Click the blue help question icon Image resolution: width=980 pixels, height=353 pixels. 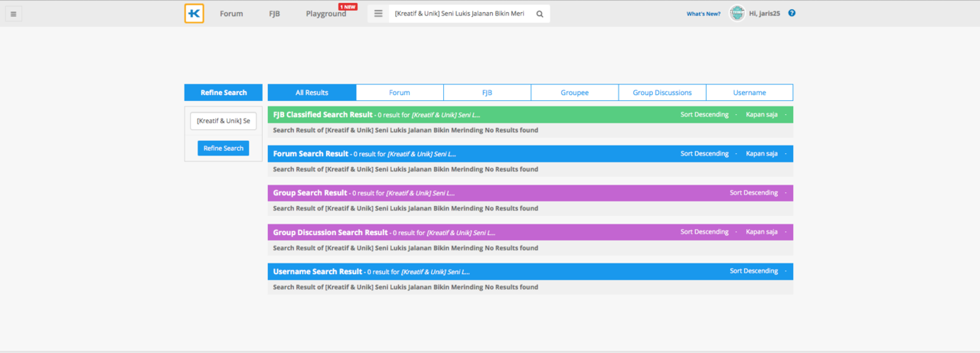coord(792,13)
